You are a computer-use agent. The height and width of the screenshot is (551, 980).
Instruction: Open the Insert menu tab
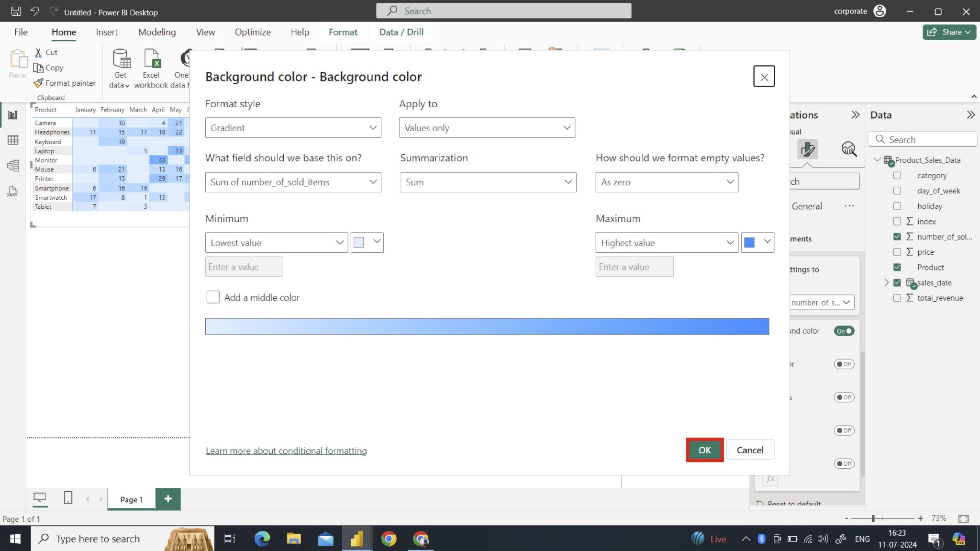pos(107,32)
